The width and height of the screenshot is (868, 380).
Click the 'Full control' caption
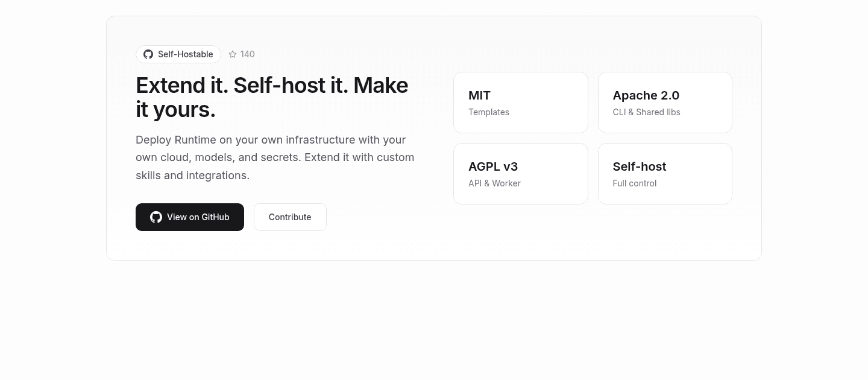[x=635, y=183]
